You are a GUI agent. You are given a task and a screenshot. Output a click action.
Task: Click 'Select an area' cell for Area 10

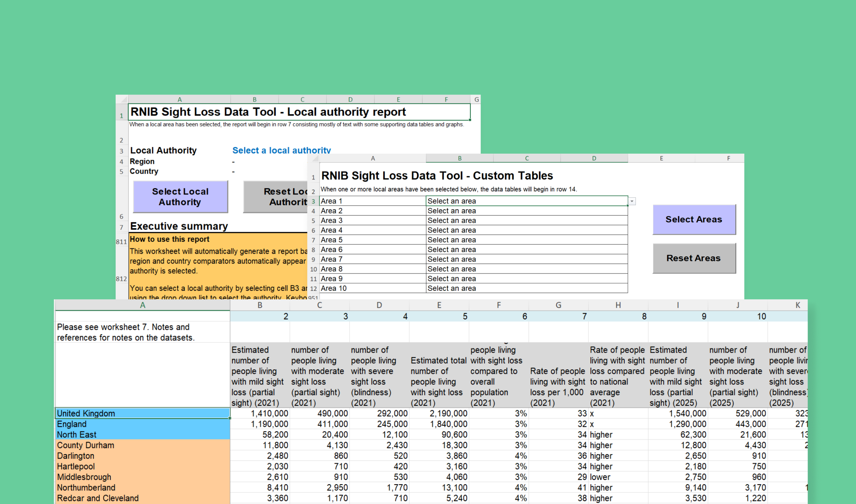coord(526,288)
